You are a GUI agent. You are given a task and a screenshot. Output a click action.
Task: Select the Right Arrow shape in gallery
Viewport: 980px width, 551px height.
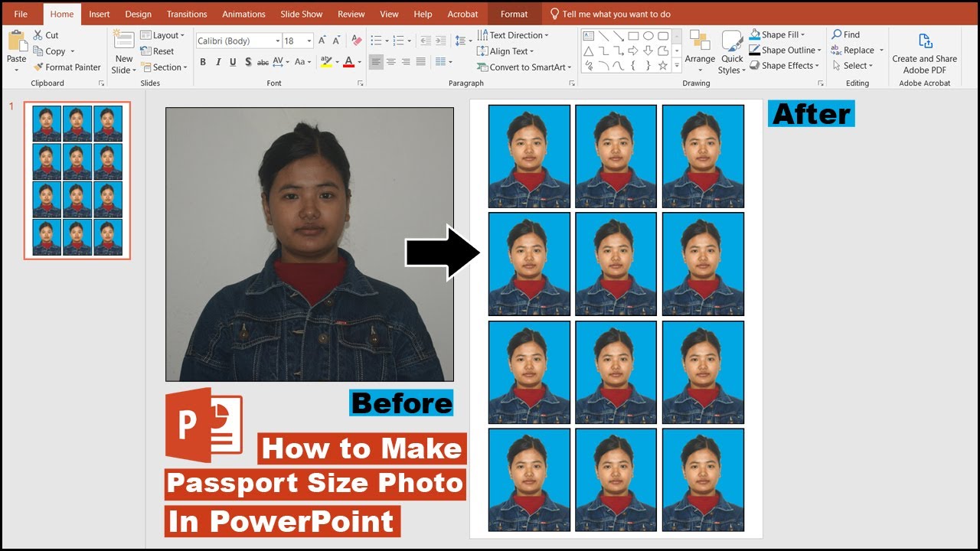coord(633,51)
